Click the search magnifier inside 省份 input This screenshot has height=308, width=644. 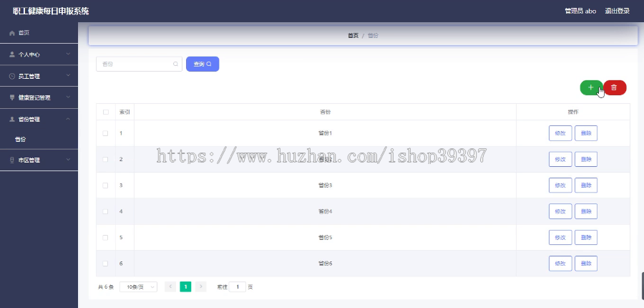pyautogui.click(x=176, y=64)
